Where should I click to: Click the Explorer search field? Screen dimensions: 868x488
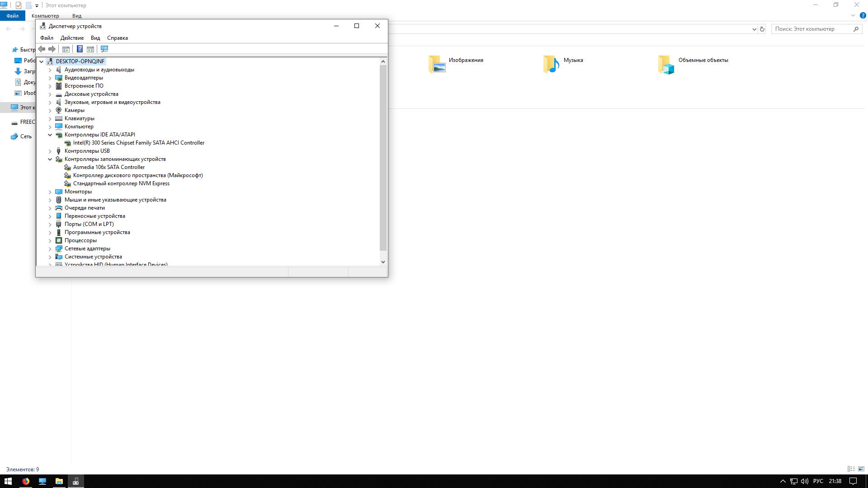point(811,29)
